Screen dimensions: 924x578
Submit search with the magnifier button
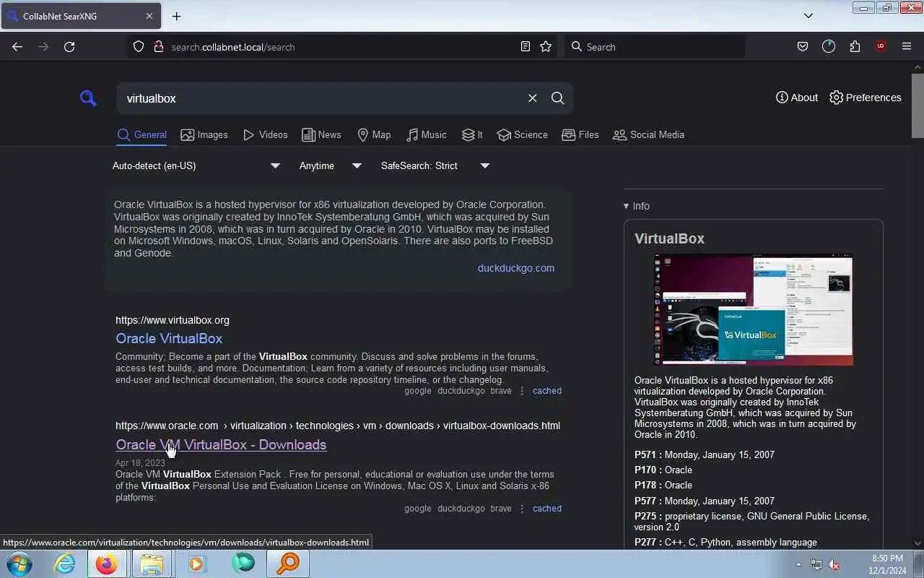pos(557,98)
